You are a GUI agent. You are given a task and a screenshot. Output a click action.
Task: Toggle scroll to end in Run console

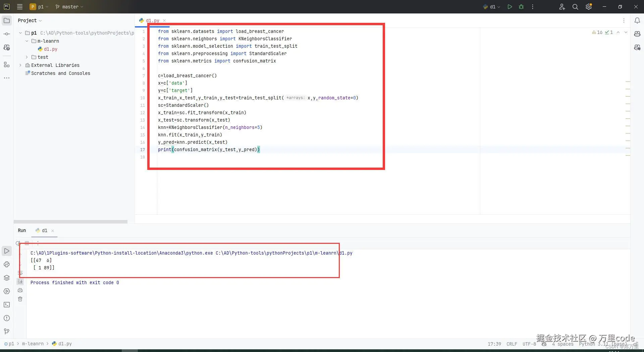[20, 281]
